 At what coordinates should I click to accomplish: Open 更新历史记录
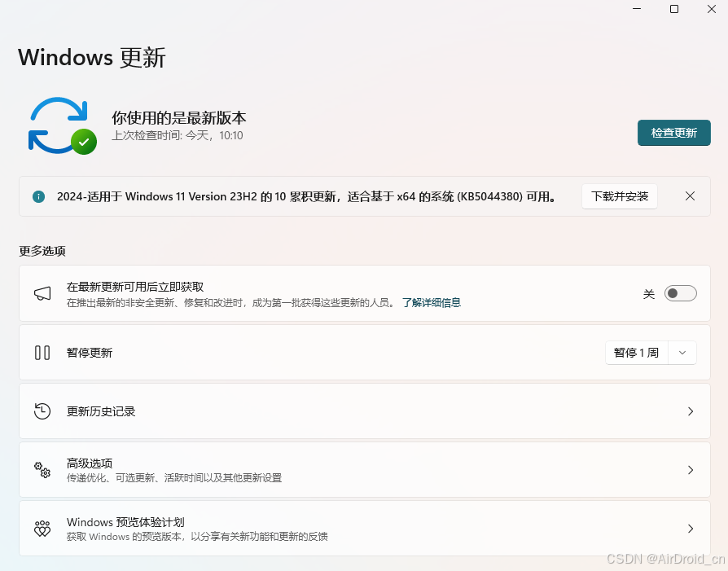click(x=365, y=411)
